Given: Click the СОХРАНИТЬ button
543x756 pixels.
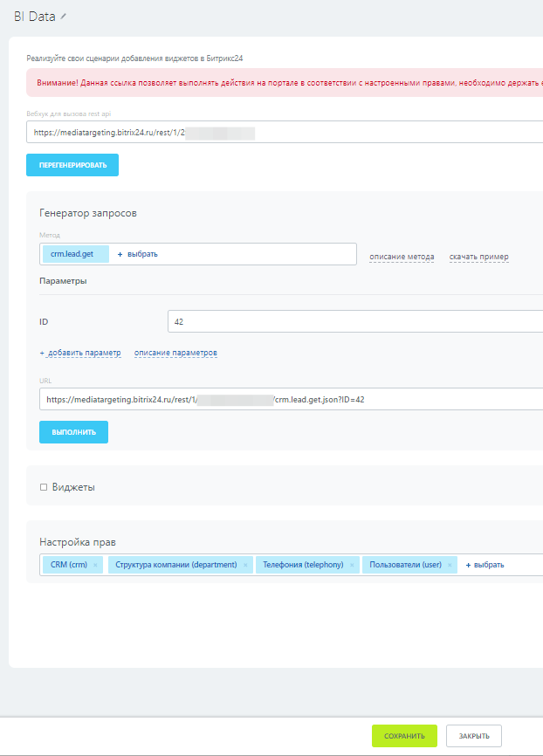Looking at the screenshot, I should pyautogui.click(x=404, y=736).
